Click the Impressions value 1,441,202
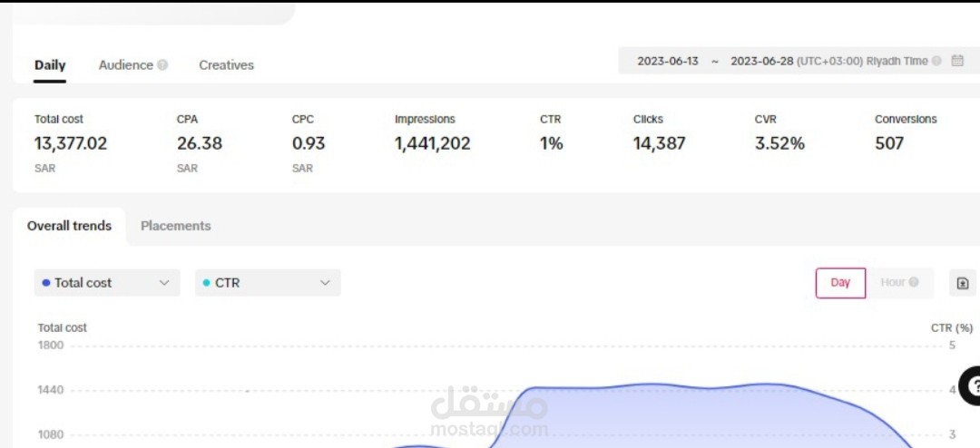The image size is (980, 448). pos(433,143)
